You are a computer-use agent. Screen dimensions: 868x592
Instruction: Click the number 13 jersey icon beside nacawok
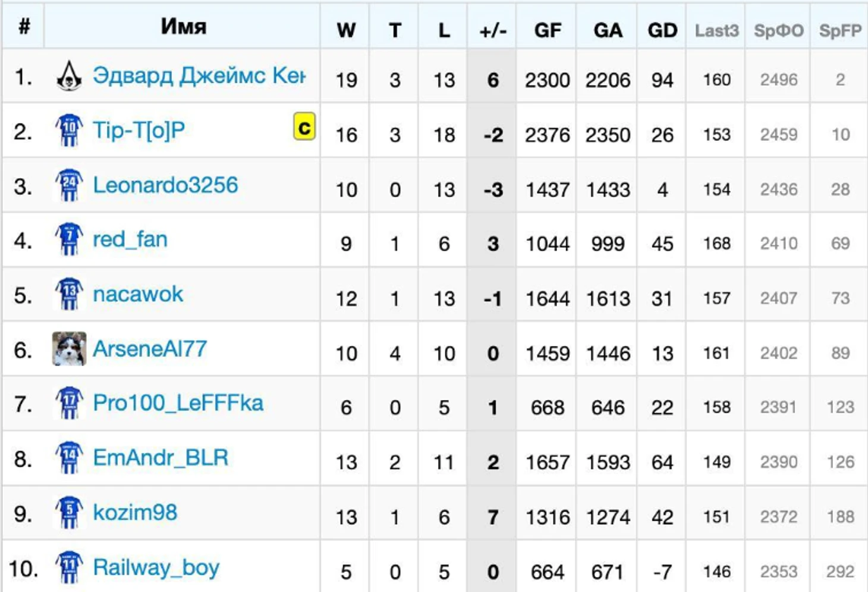[x=69, y=294]
